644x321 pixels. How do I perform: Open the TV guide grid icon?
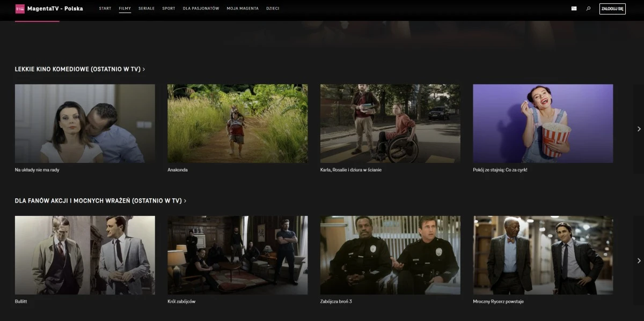574,9
